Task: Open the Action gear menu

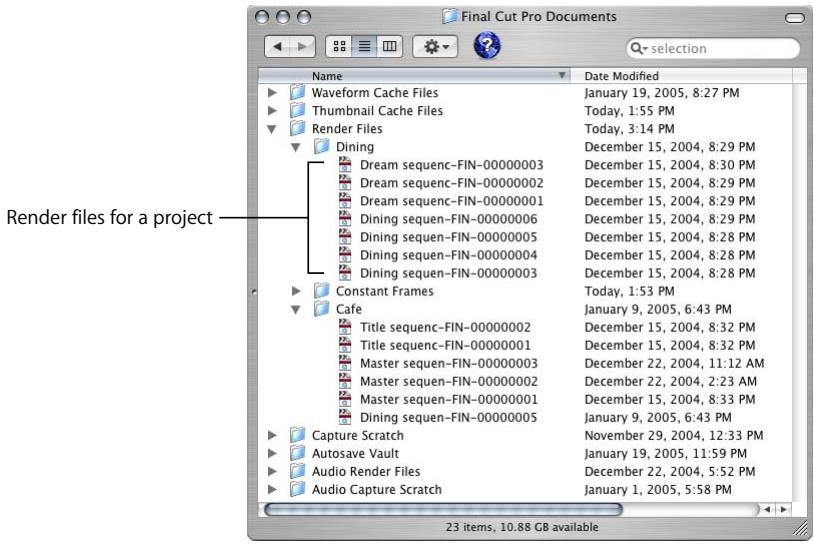Action: tap(435, 47)
